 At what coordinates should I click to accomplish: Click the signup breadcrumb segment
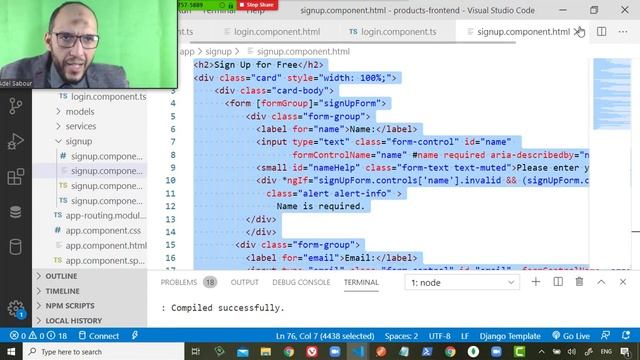pos(218,51)
